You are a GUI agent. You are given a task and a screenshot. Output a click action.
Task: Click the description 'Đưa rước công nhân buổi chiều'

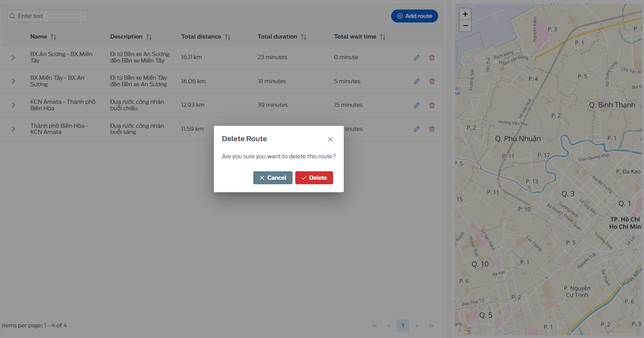pos(137,105)
